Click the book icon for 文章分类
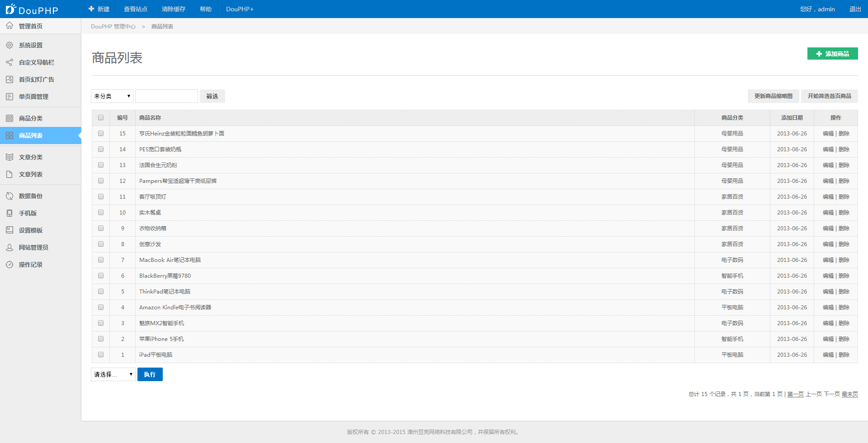Viewport: 868px width, 443px height. point(9,157)
